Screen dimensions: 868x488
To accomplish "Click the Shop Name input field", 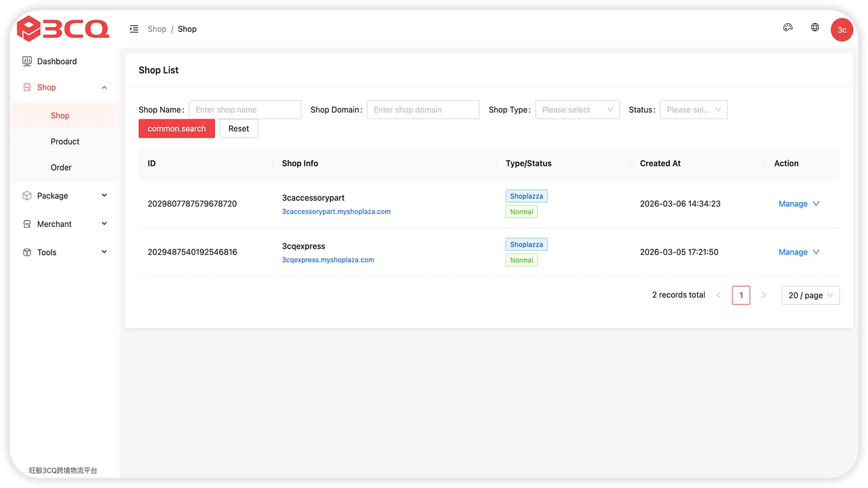I will [x=244, y=109].
